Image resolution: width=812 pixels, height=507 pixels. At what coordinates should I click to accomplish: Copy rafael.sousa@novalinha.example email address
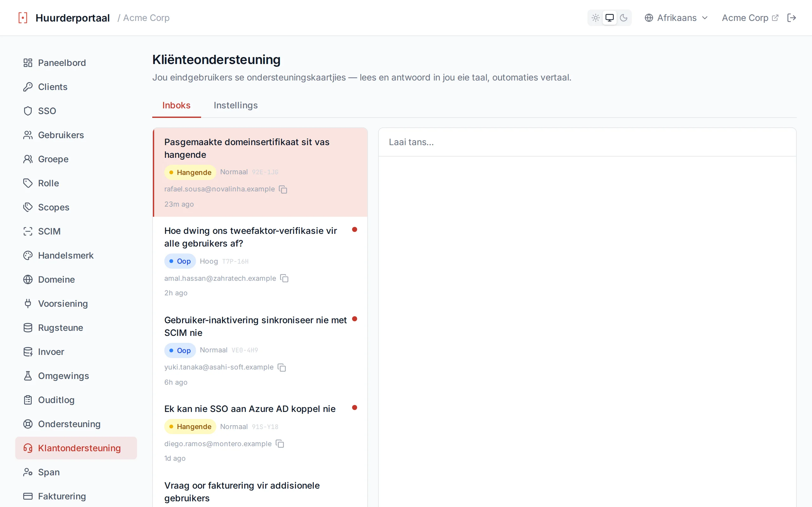[x=283, y=189]
